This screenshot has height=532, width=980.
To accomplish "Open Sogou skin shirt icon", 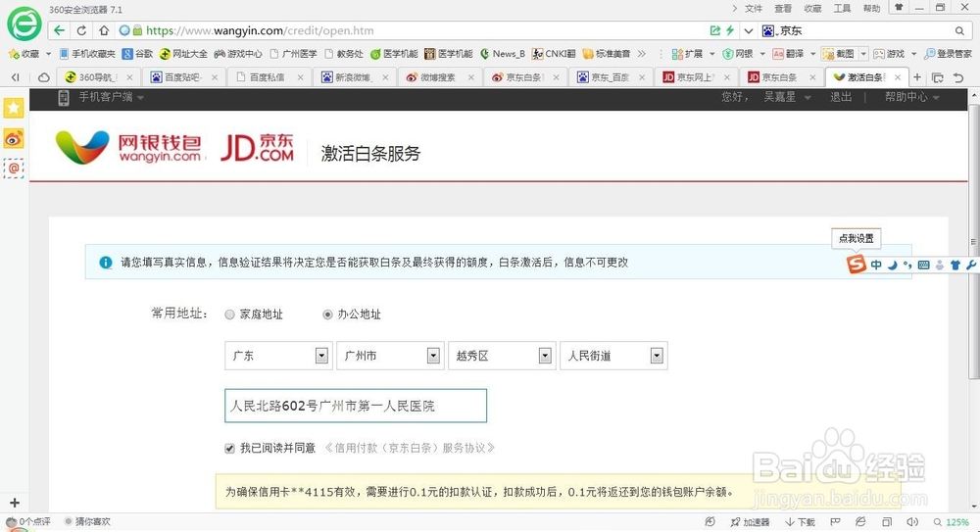I will (955, 266).
